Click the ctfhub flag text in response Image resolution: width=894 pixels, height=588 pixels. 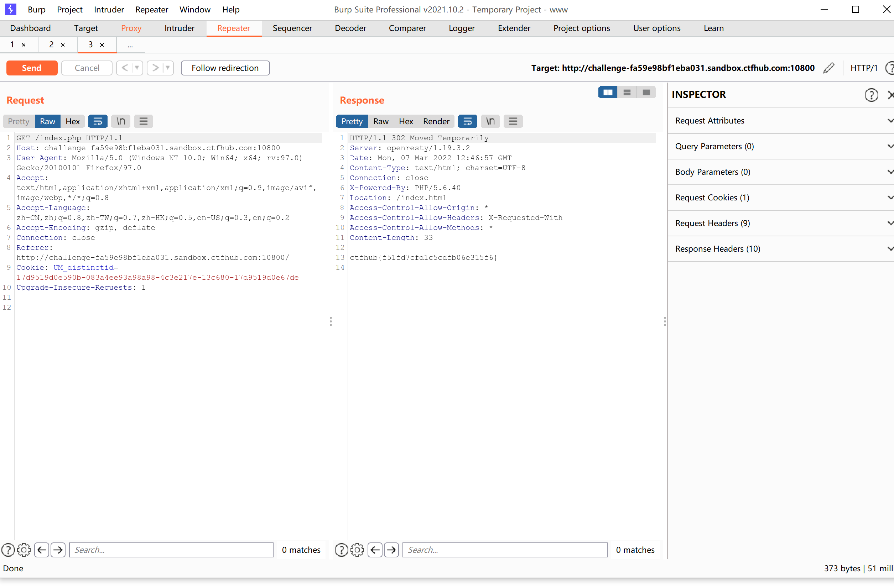click(424, 258)
